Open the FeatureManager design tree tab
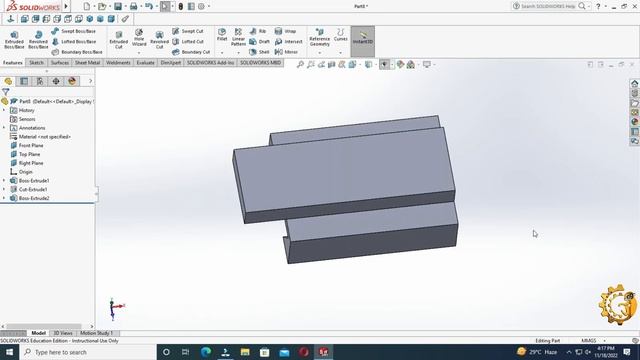640x360 pixels. click(8, 81)
